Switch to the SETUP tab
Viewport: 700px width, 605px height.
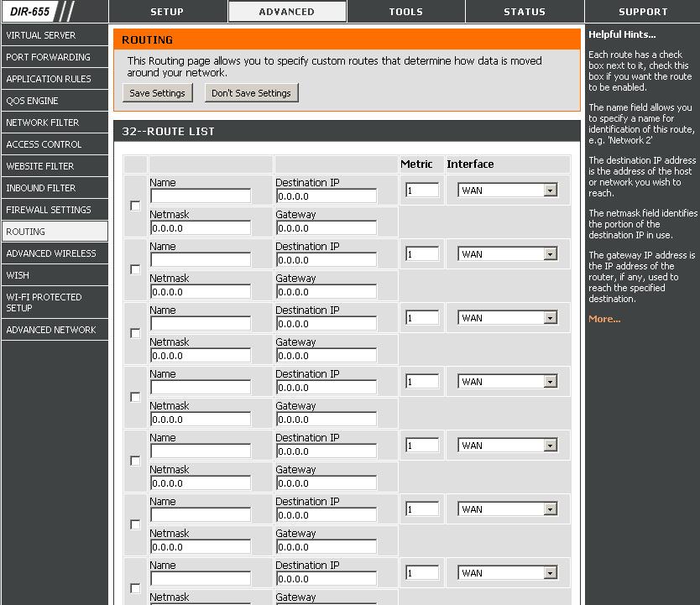tap(167, 12)
